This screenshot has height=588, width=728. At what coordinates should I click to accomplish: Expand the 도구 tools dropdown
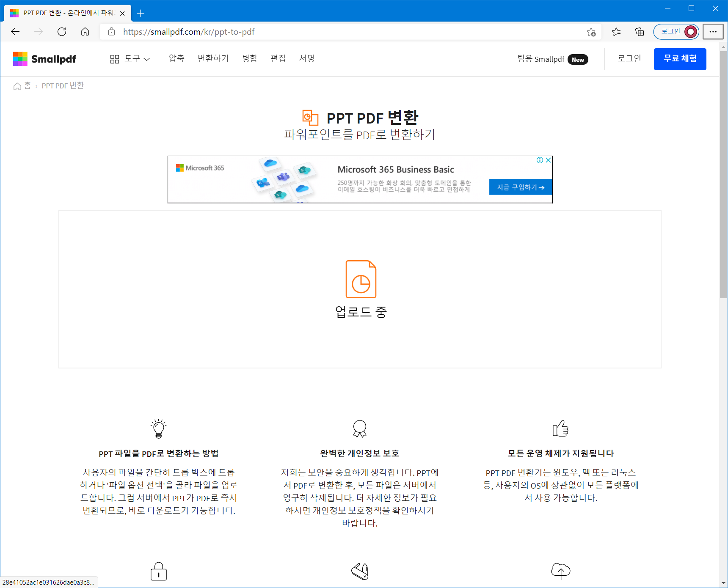tap(130, 59)
